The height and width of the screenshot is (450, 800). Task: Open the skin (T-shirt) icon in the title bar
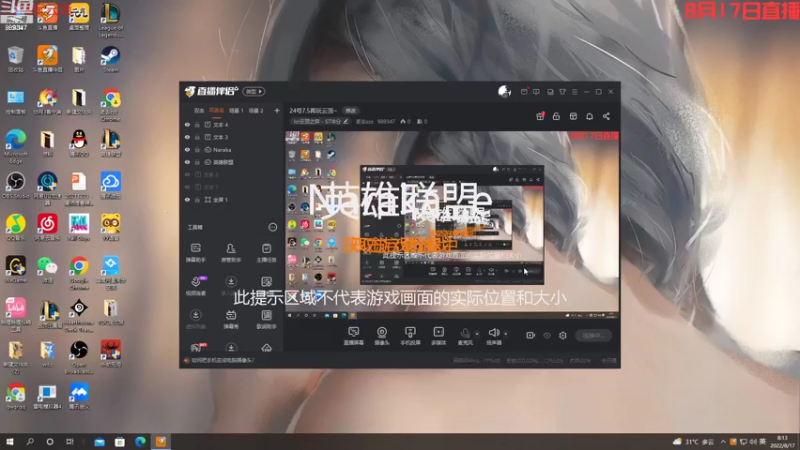tap(562, 92)
